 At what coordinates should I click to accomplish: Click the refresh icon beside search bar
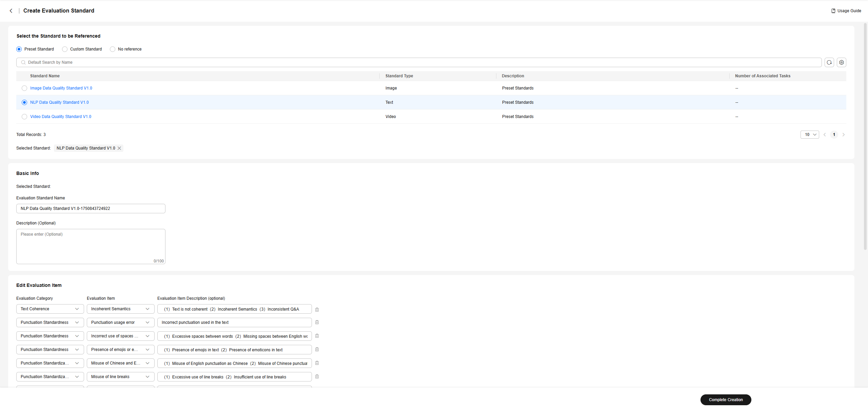click(829, 62)
